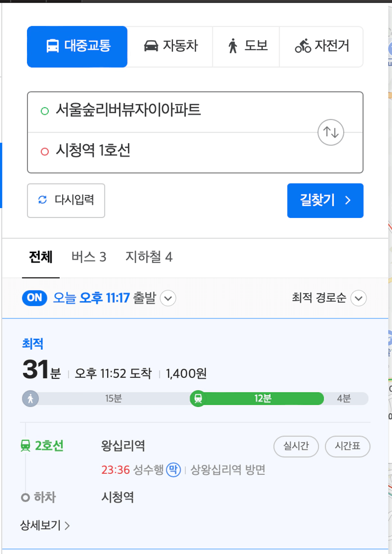392x554 pixels.
Task: Expand route details via 상세보기
Action: coord(45,526)
